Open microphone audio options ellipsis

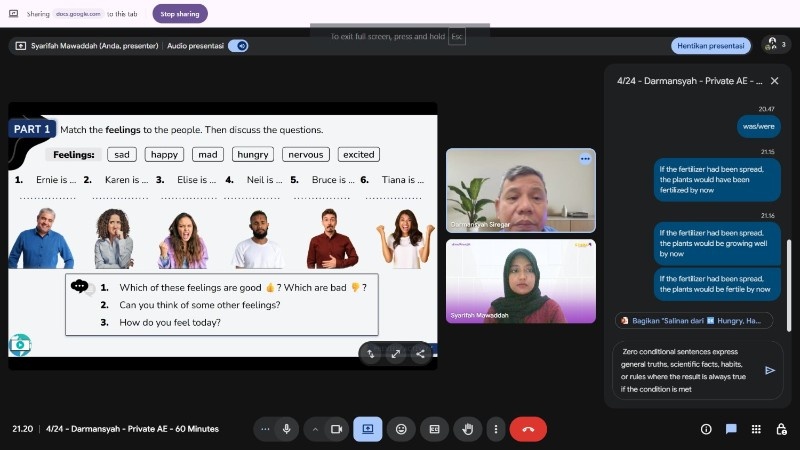tap(265, 429)
